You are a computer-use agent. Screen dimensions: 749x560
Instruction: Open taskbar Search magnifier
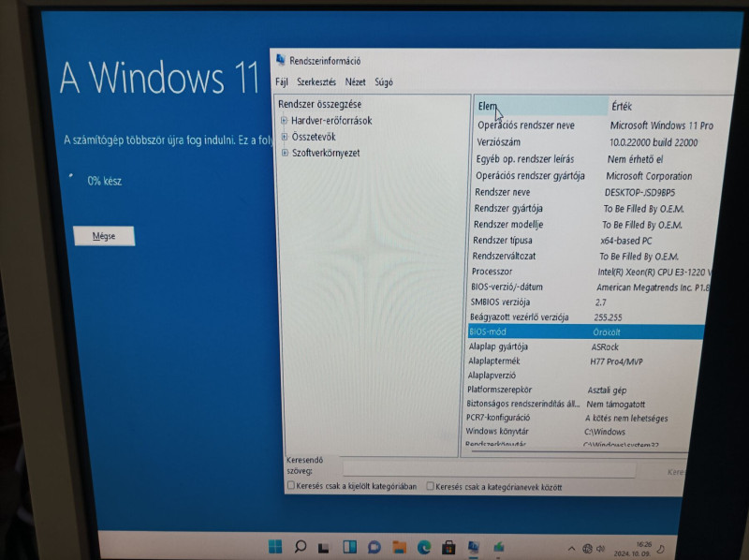(300, 546)
